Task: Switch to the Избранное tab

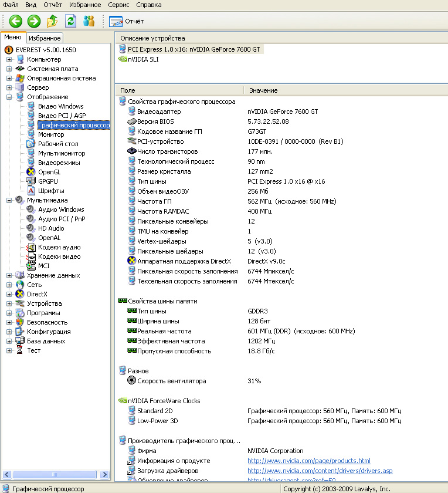Action: (45, 38)
